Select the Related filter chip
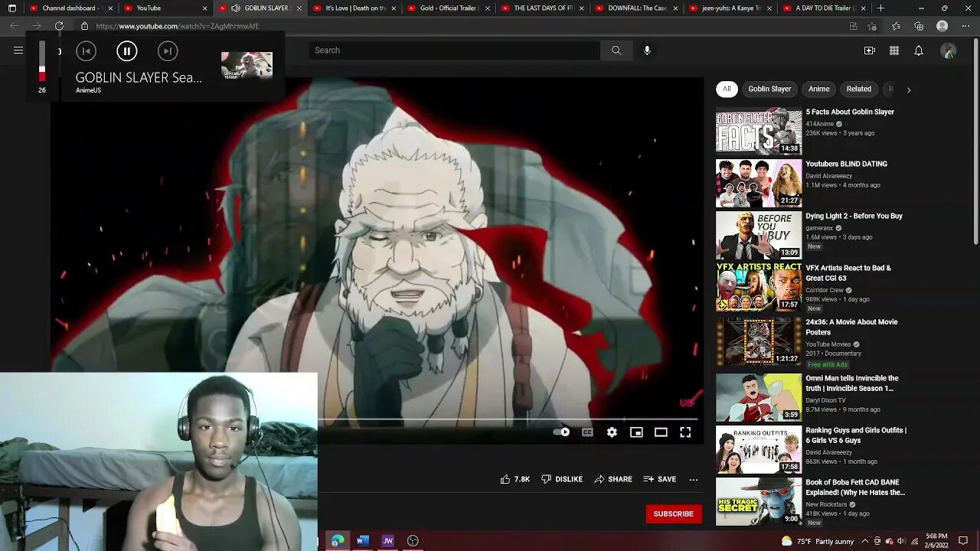This screenshot has height=551, width=980. [x=859, y=89]
